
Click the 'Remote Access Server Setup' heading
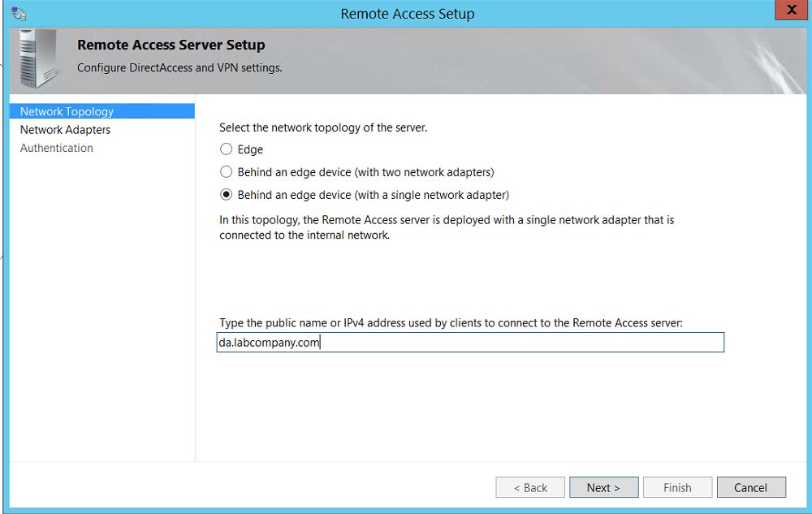[171, 45]
